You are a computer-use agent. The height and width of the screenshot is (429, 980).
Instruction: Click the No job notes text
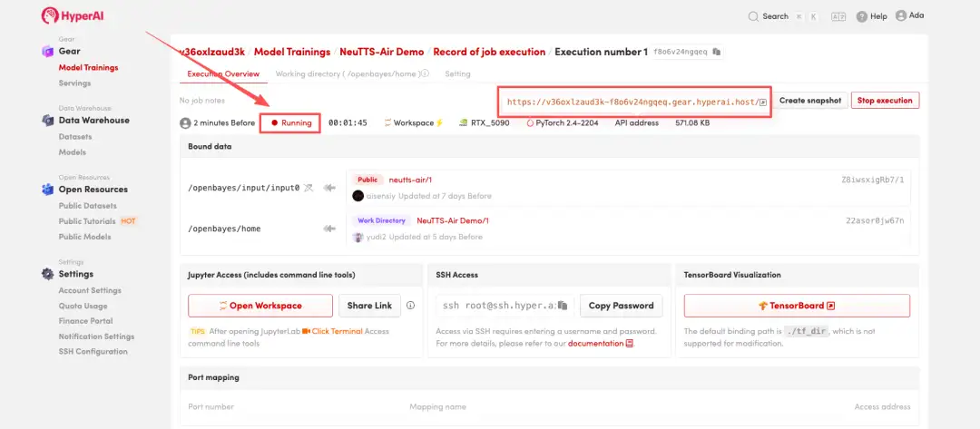(202, 101)
